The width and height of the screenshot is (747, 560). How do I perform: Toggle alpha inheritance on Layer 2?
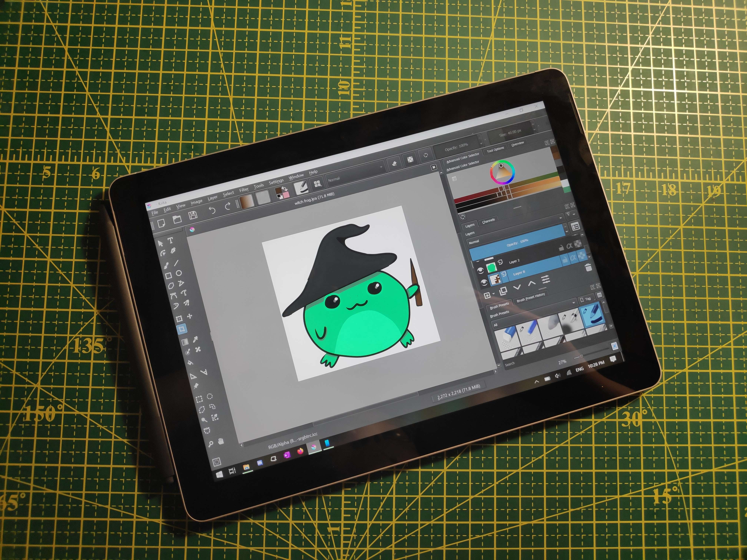click(x=569, y=246)
